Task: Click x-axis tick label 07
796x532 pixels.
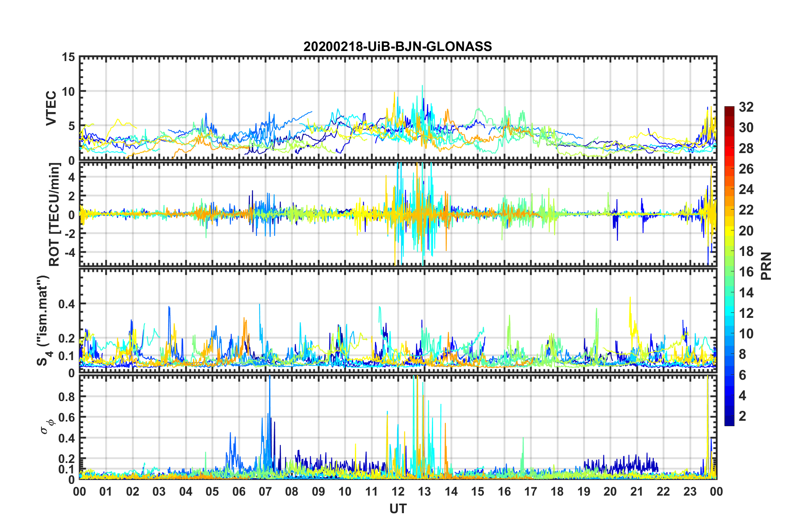Action: 265,491
